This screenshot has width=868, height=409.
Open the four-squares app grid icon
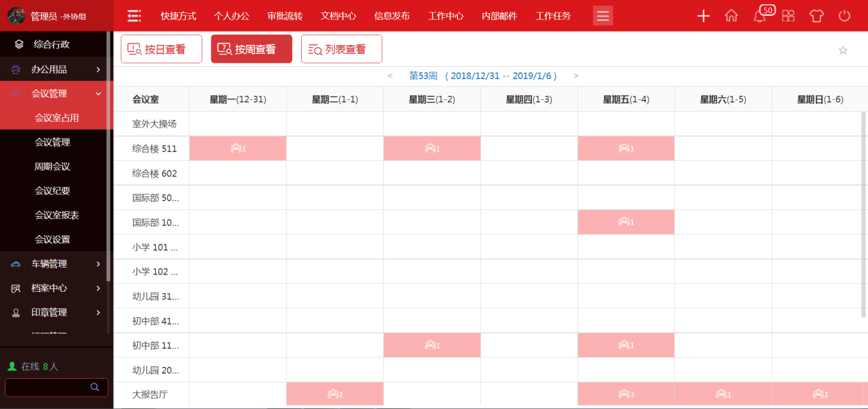pyautogui.click(x=788, y=16)
